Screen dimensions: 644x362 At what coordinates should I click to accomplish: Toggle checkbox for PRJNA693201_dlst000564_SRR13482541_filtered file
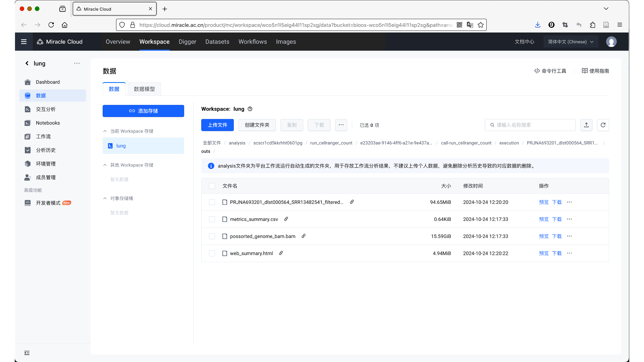tap(212, 202)
